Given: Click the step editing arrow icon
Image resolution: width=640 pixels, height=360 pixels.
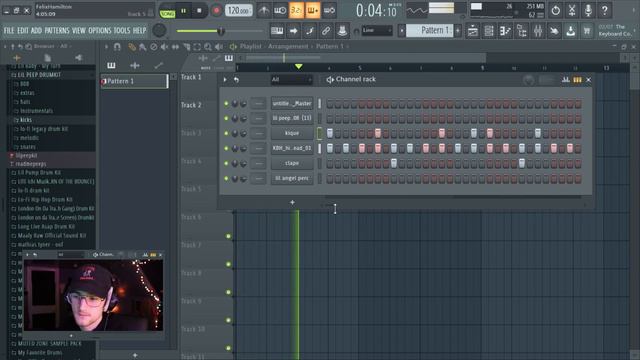Looking at the screenshot, I should pos(293,31).
